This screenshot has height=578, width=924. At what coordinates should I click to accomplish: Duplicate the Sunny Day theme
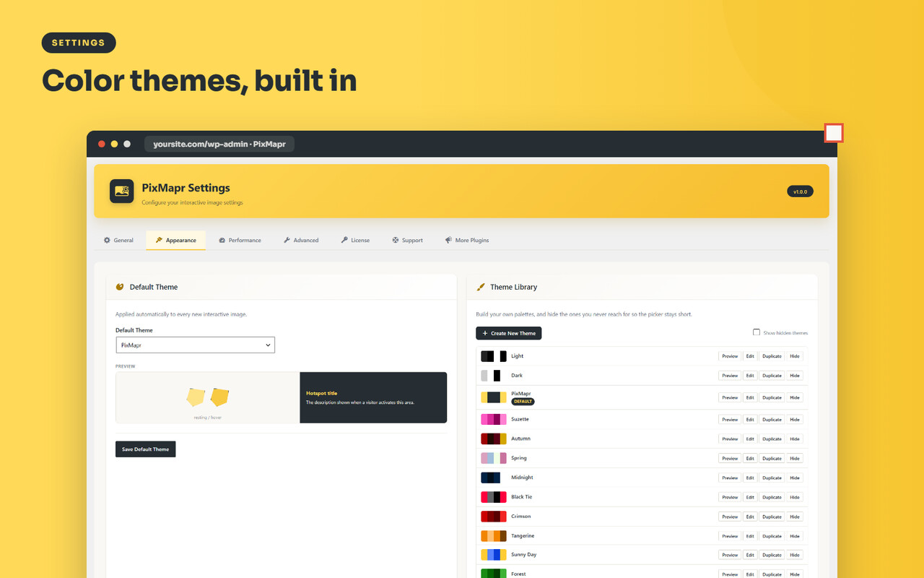pyautogui.click(x=772, y=556)
